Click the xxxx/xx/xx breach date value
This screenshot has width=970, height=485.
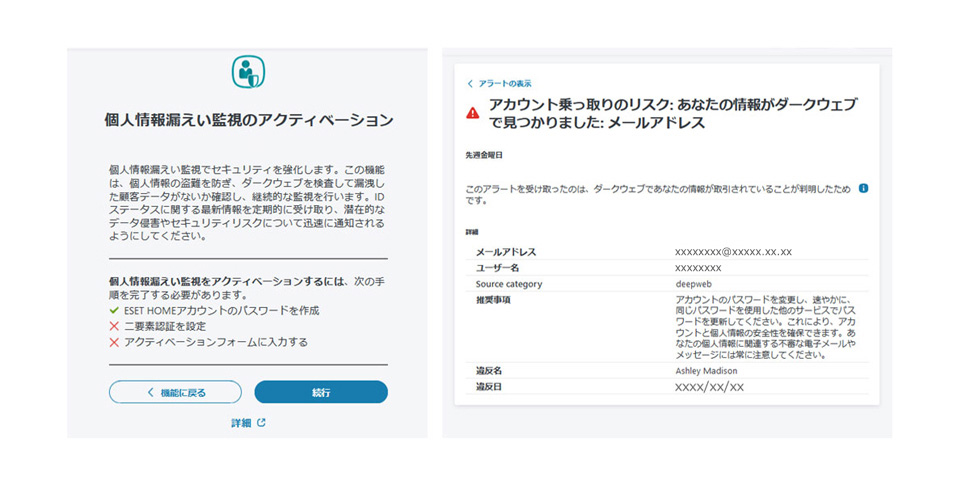710,387
